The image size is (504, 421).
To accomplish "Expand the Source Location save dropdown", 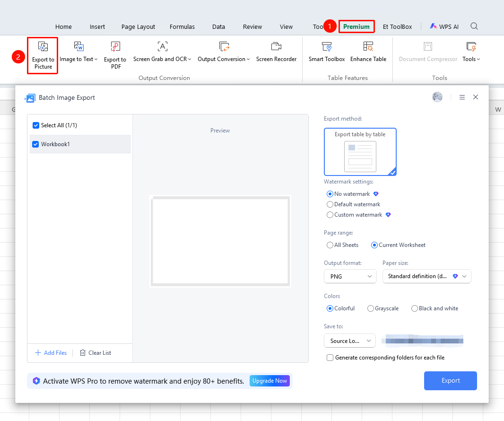I will [350, 341].
